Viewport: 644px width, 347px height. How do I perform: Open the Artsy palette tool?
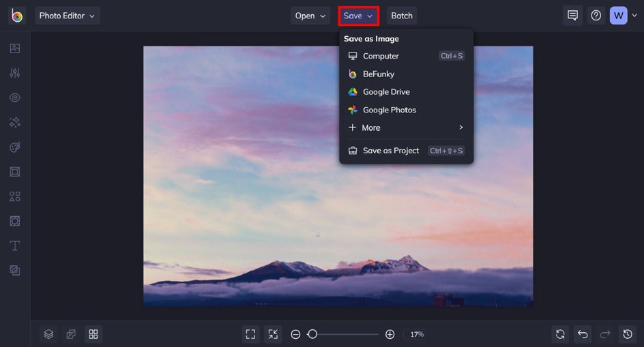15,147
